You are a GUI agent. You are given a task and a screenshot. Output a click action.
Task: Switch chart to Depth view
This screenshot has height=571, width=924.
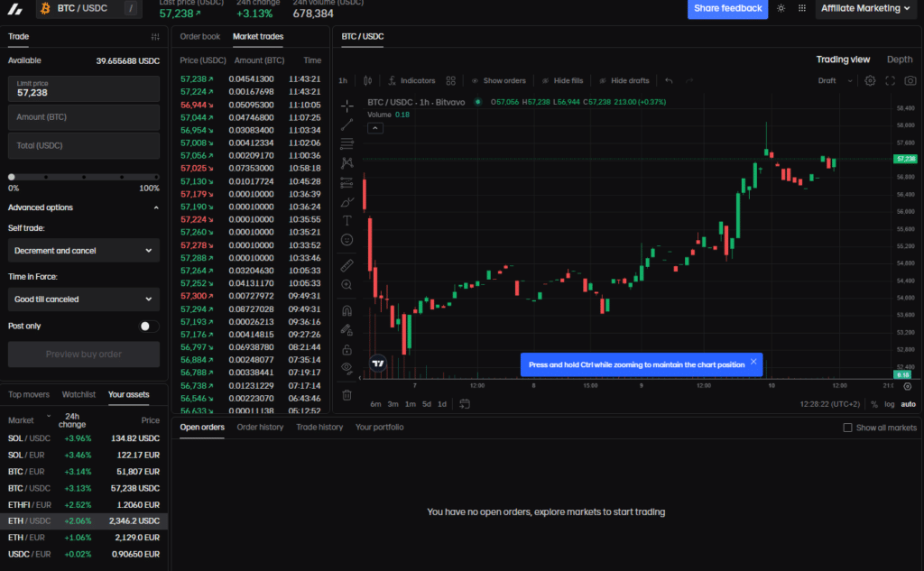pyautogui.click(x=900, y=60)
